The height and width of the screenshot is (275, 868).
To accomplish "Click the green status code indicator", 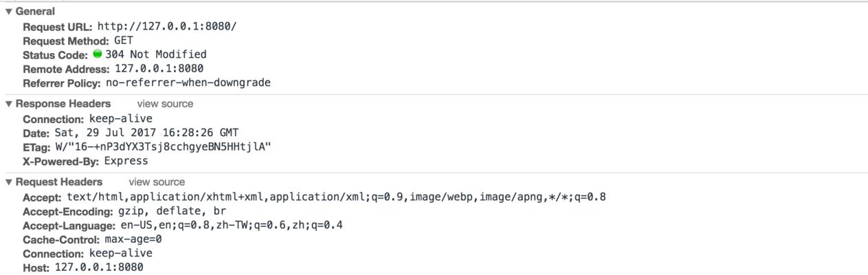I will click(x=98, y=54).
